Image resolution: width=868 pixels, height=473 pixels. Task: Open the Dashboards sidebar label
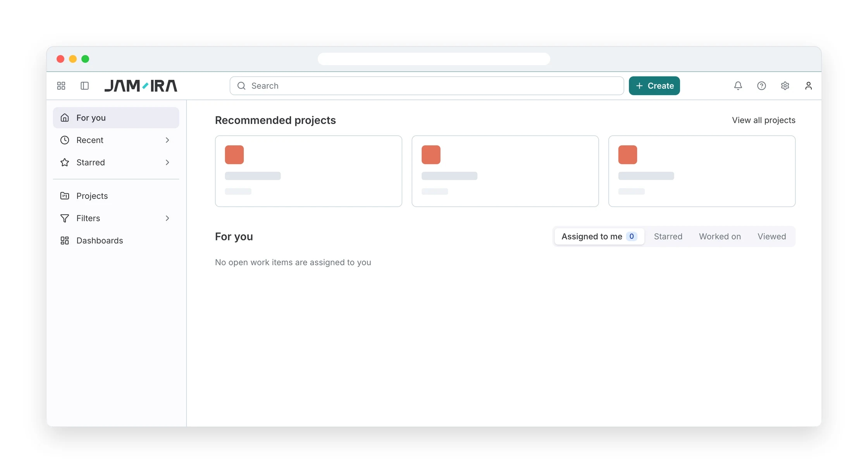(x=100, y=240)
